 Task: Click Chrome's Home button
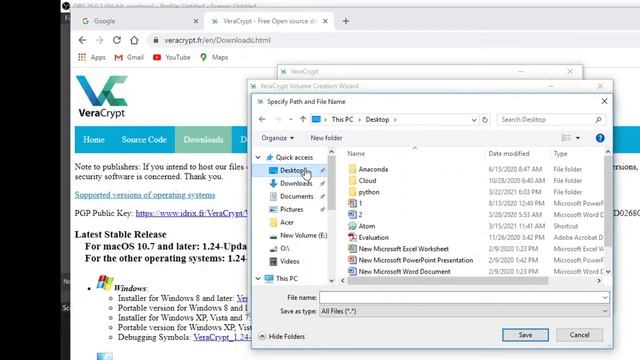(x=134, y=40)
